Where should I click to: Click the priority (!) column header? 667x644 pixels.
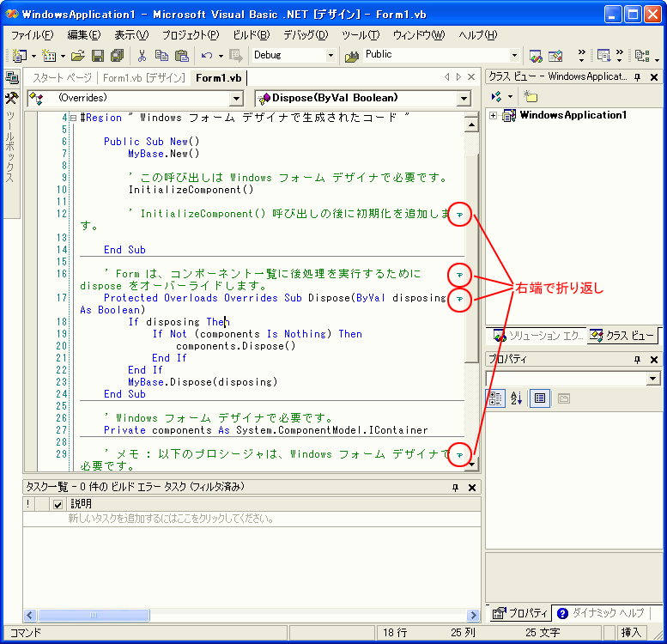(28, 504)
